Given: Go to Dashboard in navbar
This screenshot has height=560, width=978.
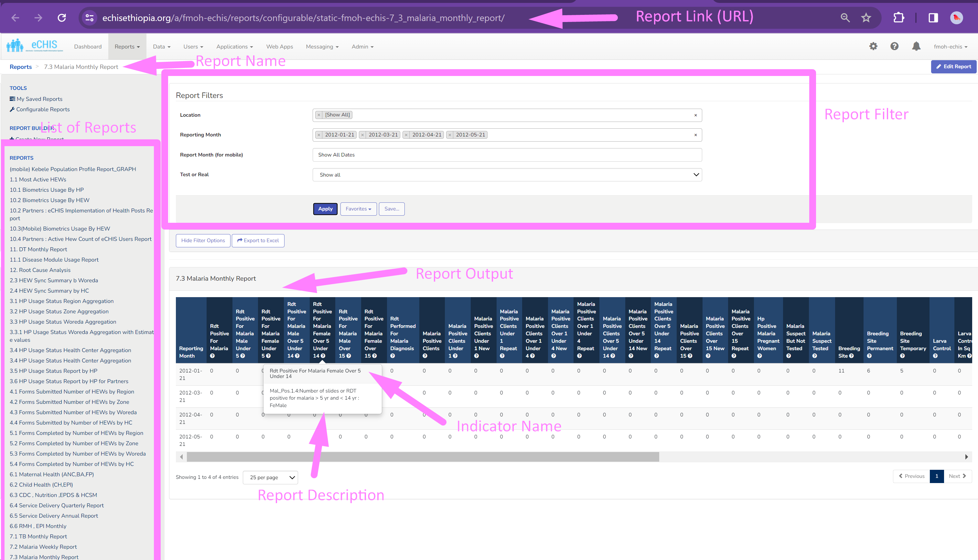Looking at the screenshot, I should point(88,47).
